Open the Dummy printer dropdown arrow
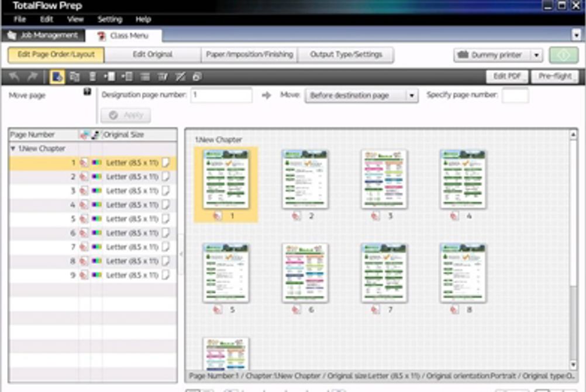586x392 pixels. [x=537, y=55]
